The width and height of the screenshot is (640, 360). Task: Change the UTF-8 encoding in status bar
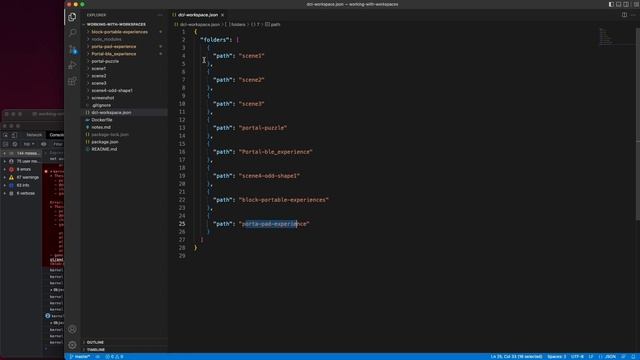tap(577, 357)
